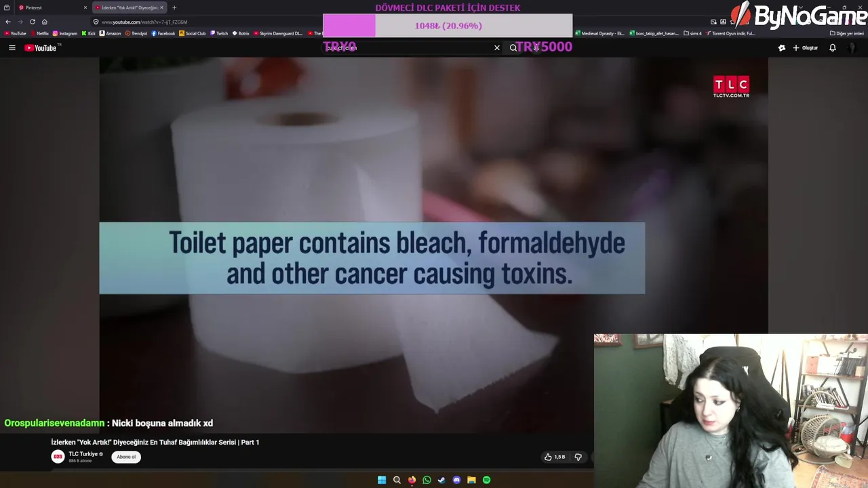
Task: Dislike the video with thumbs down
Action: (578, 457)
